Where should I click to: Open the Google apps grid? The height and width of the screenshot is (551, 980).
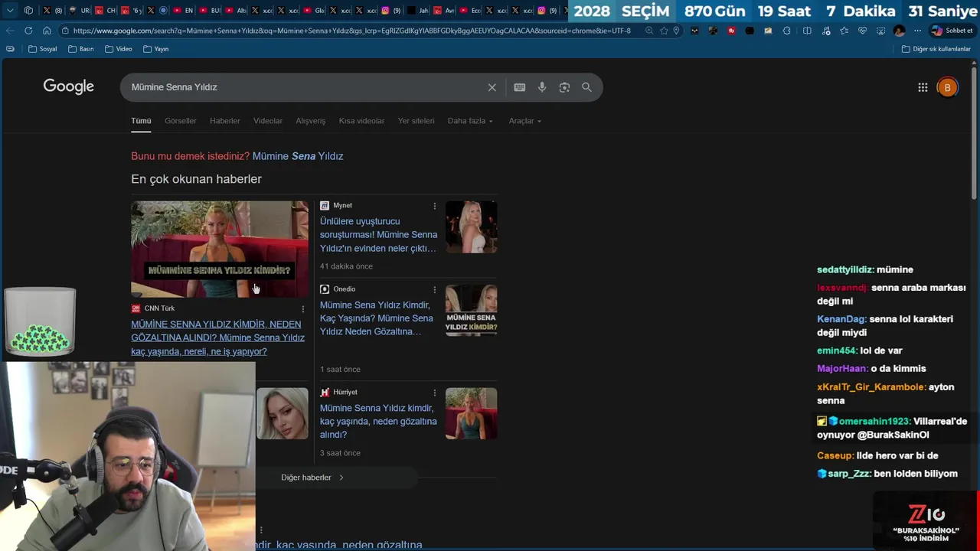coord(923,87)
